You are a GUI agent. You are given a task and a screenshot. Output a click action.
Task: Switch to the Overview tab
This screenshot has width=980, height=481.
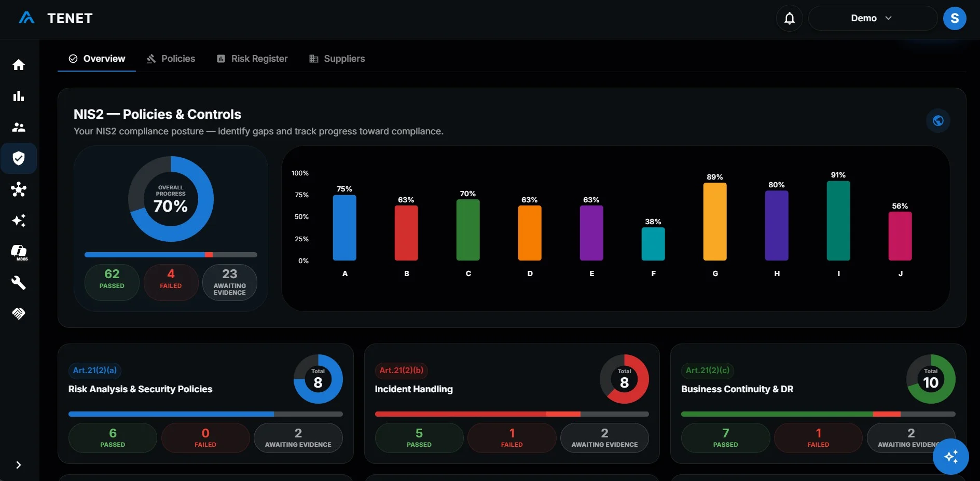click(x=97, y=59)
